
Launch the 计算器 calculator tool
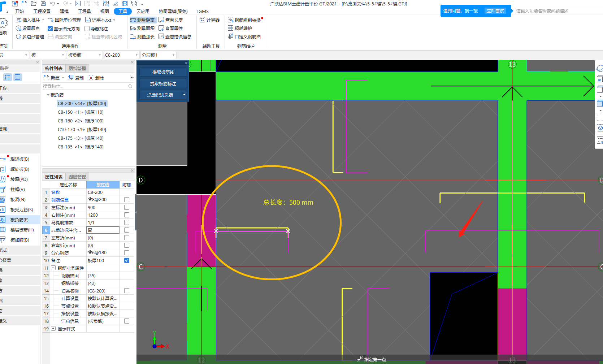coord(210,20)
